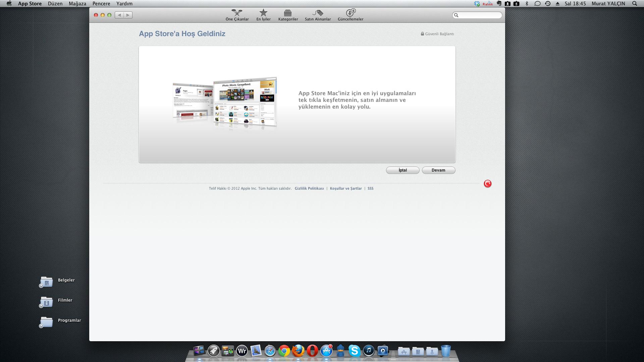Viewport: 644px width, 362px height.
Task: Open the Satın Alınanlar purchases tab
Action: click(318, 15)
